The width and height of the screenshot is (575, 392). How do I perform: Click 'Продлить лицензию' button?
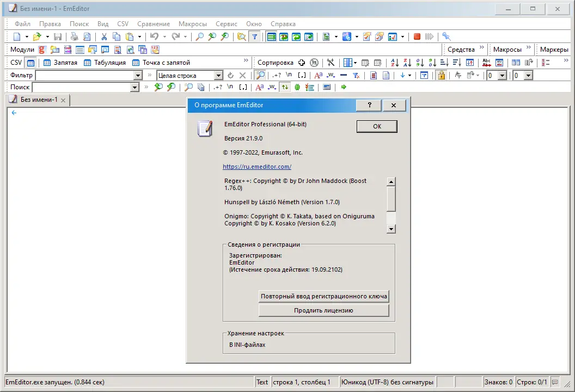[x=324, y=310]
